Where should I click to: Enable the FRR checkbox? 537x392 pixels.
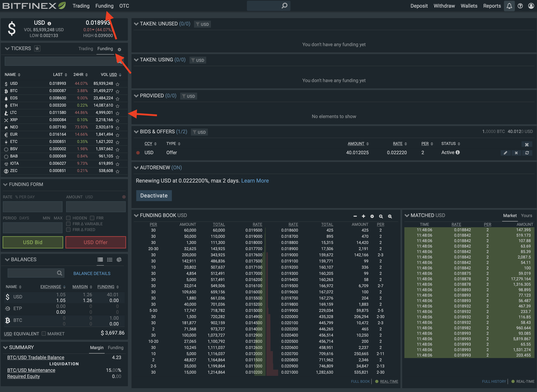[92, 218]
